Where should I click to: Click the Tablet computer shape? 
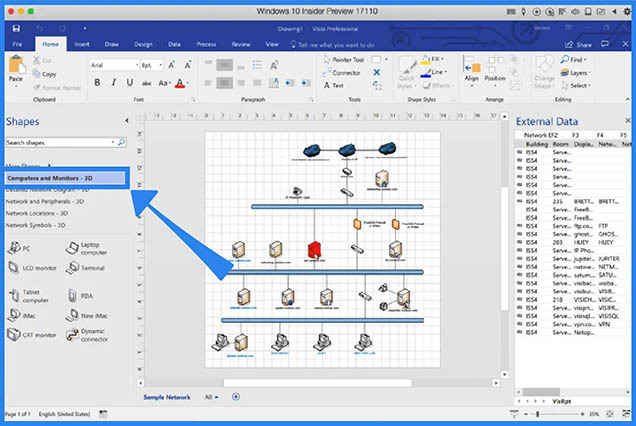(x=28, y=296)
